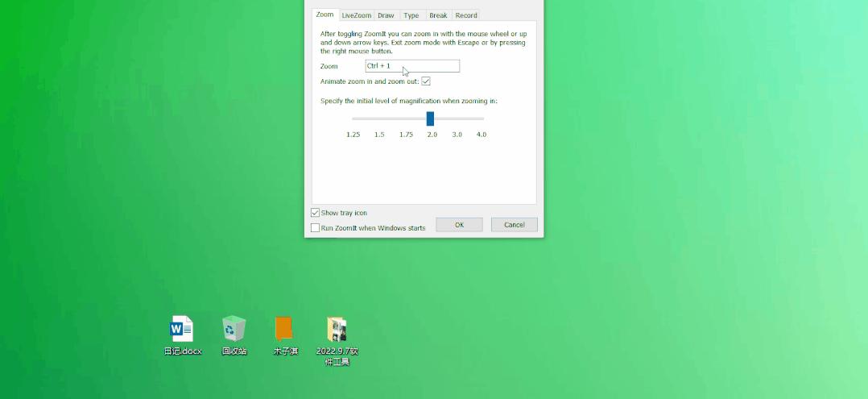The width and height of the screenshot is (868, 399).
Task: Select the 回收站 recycle bin icon
Action: pos(234,329)
